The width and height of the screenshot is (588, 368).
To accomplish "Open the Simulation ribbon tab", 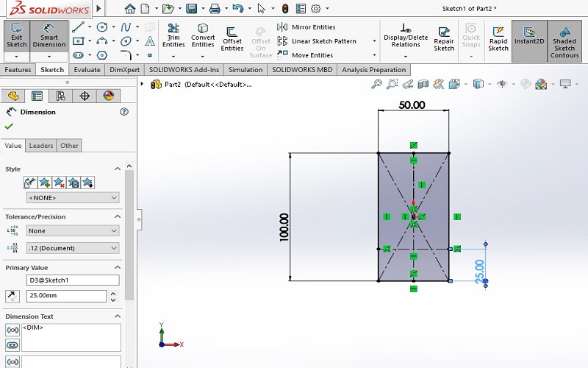I will click(x=245, y=70).
